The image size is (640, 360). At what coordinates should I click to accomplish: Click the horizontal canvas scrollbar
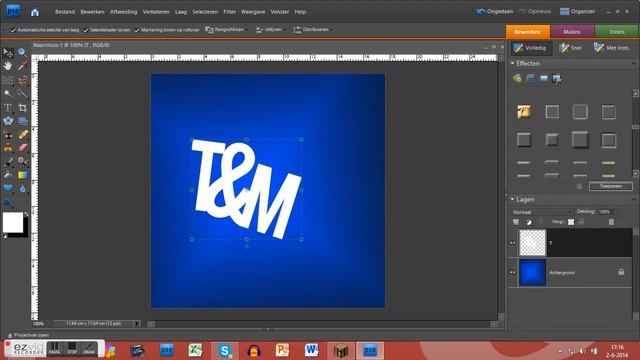click(x=322, y=324)
